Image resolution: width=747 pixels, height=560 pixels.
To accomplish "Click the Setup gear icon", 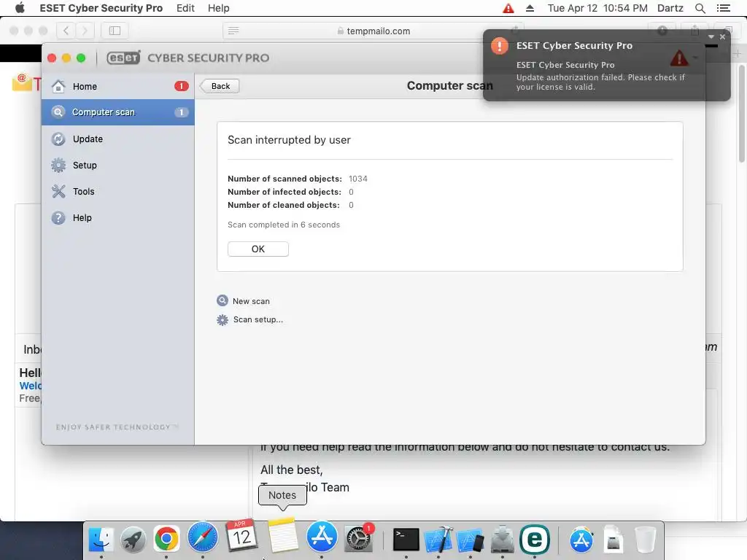I will point(58,166).
